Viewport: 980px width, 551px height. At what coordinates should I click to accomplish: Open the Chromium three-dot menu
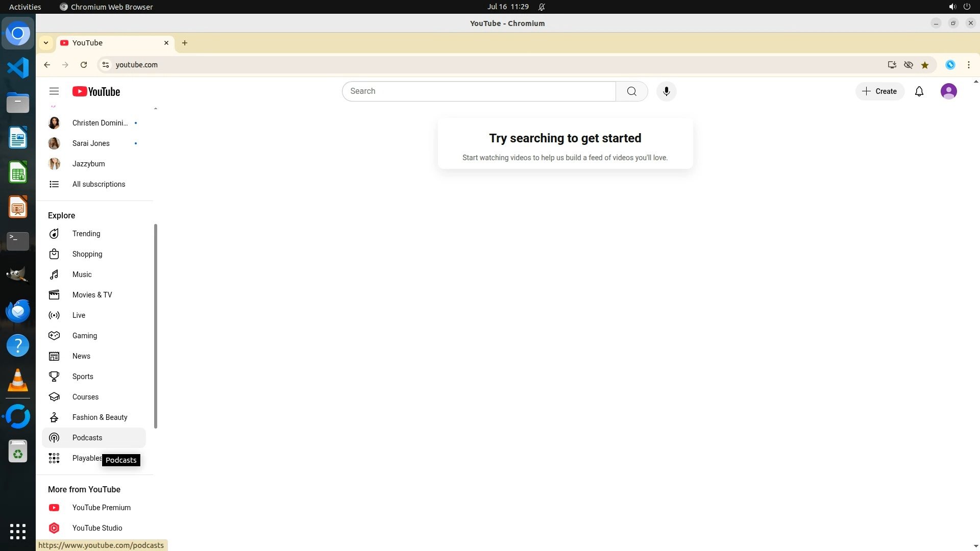coord(969,65)
